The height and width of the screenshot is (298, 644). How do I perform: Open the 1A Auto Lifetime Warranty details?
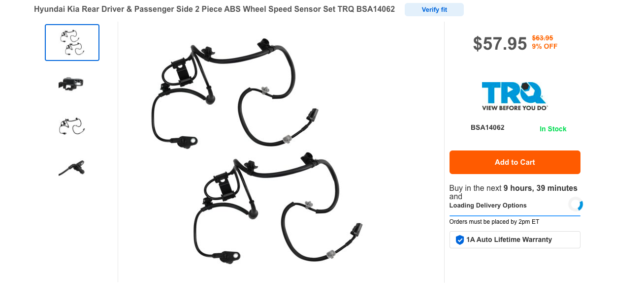[x=515, y=240]
